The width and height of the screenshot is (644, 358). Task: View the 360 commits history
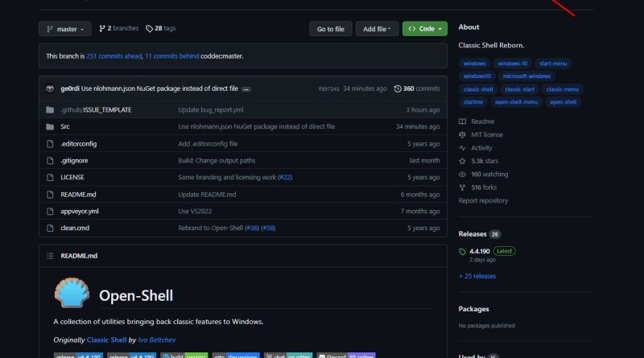pyautogui.click(x=417, y=88)
